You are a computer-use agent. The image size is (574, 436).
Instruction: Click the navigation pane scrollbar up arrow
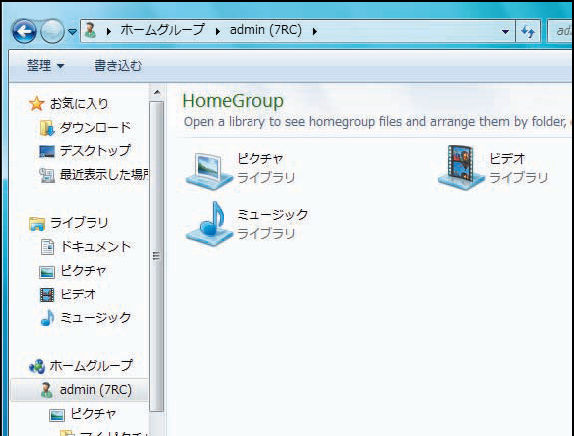pos(157,92)
